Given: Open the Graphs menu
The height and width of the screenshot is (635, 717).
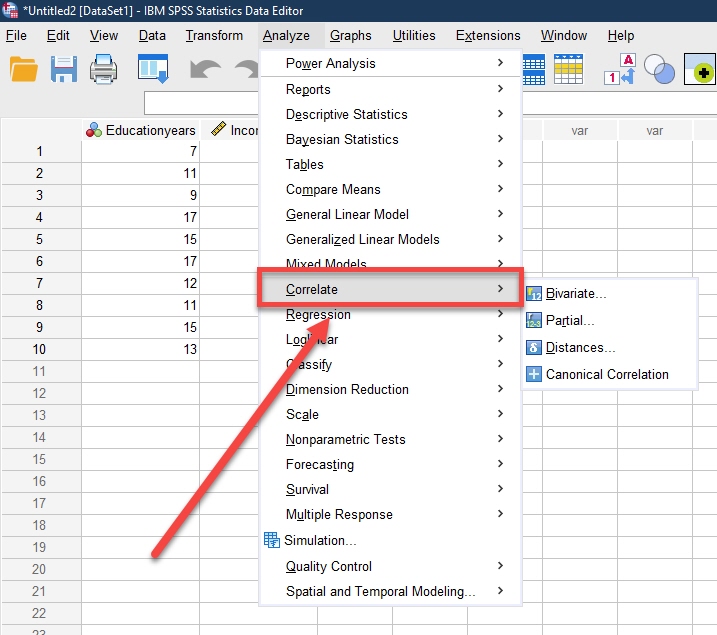Looking at the screenshot, I should point(350,36).
